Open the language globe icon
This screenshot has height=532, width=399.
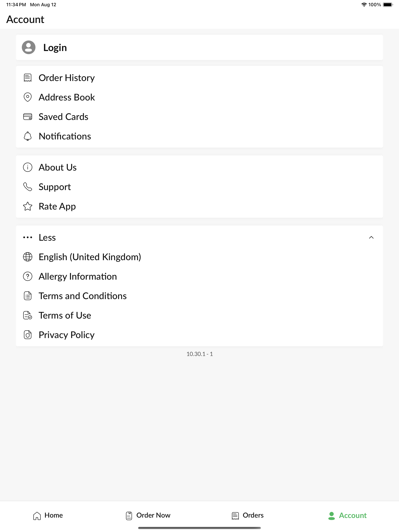[x=28, y=257]
